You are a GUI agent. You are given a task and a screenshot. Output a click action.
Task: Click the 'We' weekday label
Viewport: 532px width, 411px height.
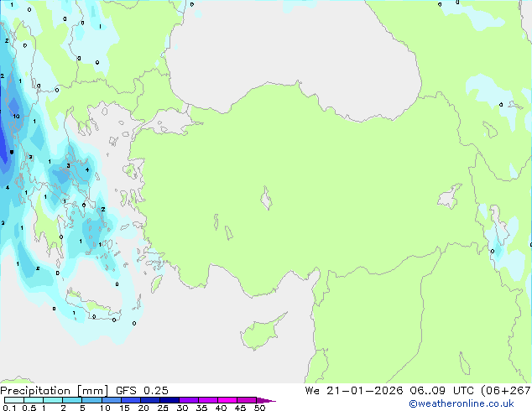[312, 391]
